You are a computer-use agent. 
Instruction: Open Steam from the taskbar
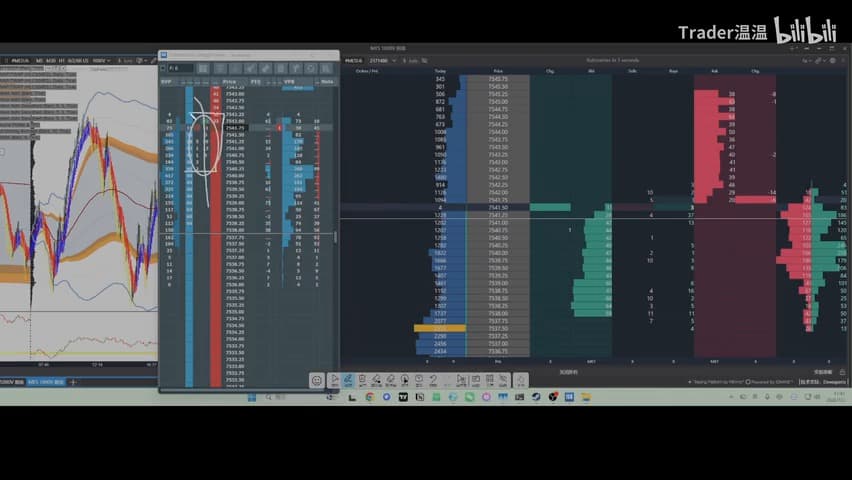536,397
